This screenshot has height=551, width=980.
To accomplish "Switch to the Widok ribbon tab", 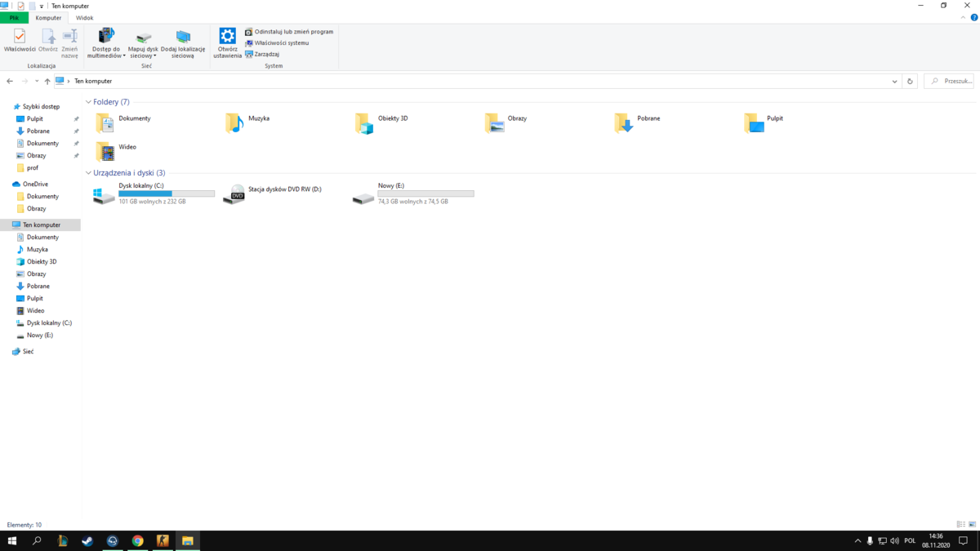I will coord(84,18).
